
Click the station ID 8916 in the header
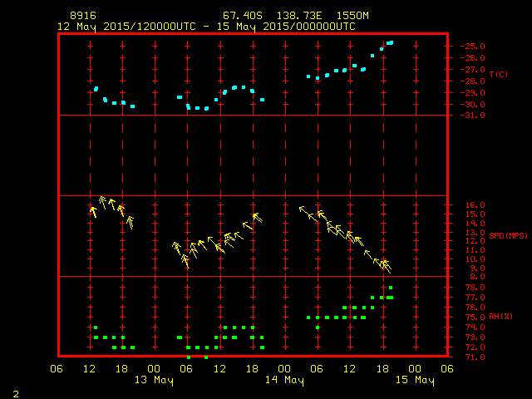click(x=83, y=16)
